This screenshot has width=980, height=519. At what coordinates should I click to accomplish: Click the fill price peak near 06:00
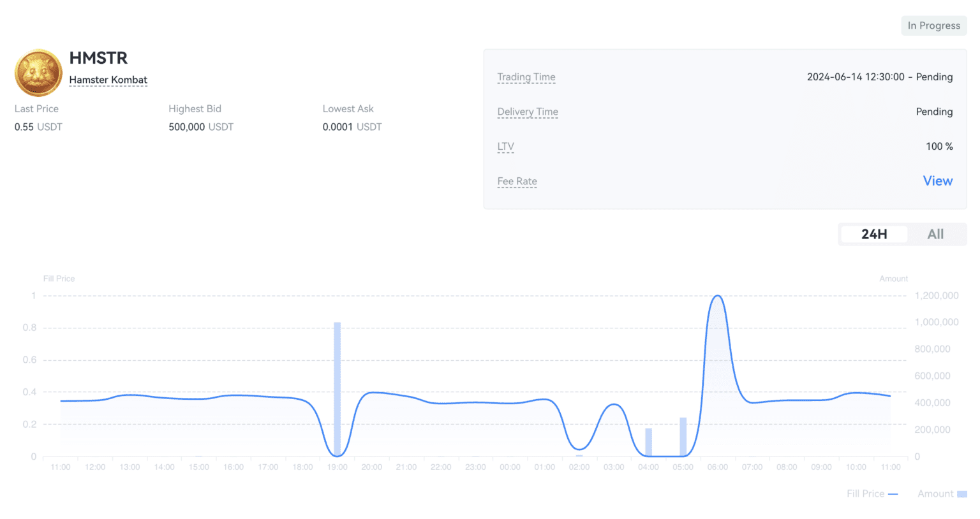point(718,296)
